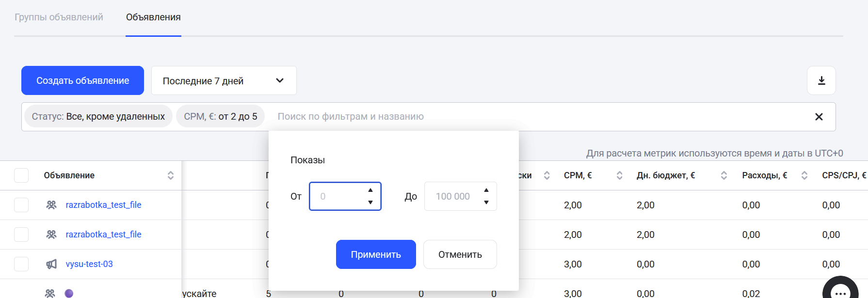Image resolution: width=868 pixels, height=298 pixels.
Task: Clear filters with the X icon
Action: click(x=819, y=117)
